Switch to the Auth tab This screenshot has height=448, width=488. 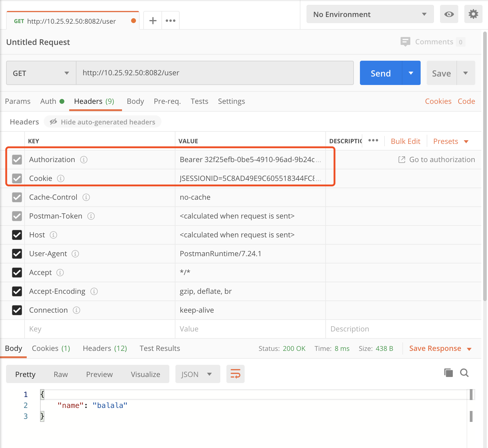pos(52,101)
